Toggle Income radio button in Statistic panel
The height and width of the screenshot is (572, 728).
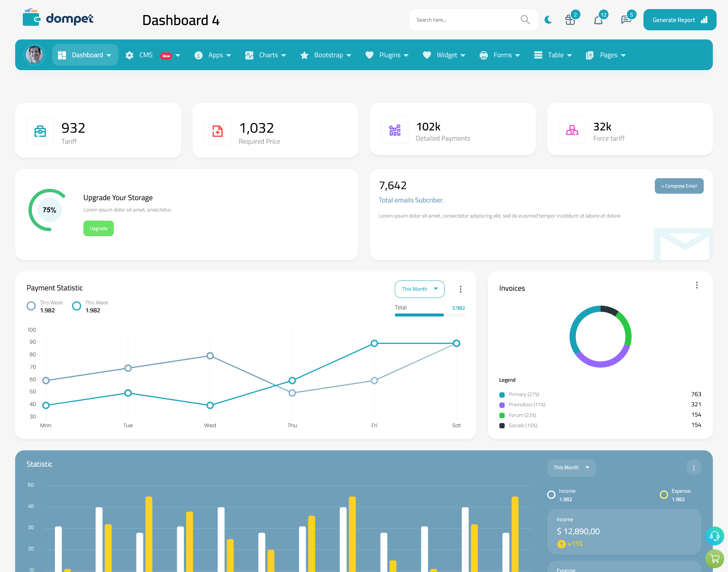click(550, 492)
